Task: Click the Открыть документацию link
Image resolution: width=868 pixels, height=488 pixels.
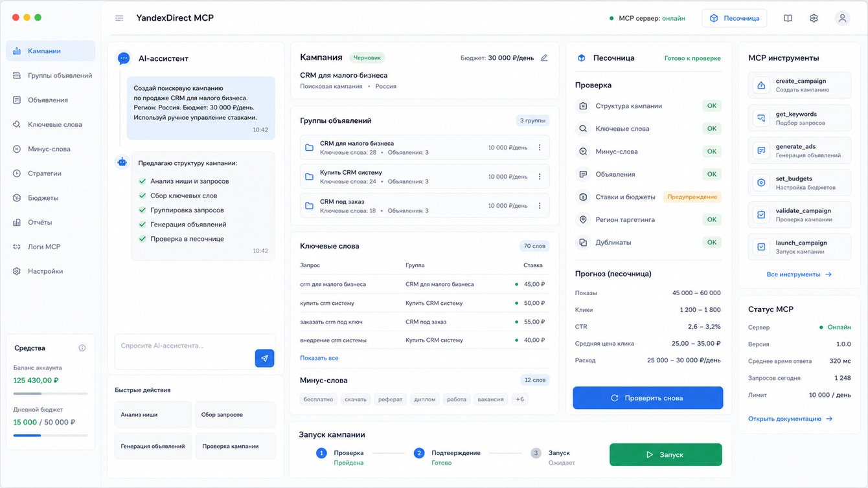Action: click(790, 419)
